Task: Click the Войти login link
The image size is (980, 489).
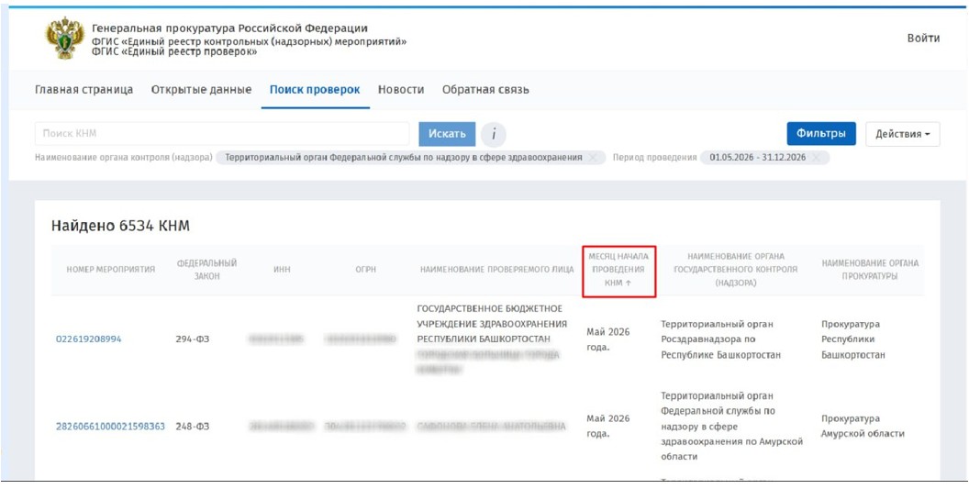Action: (x=923, y=39)
